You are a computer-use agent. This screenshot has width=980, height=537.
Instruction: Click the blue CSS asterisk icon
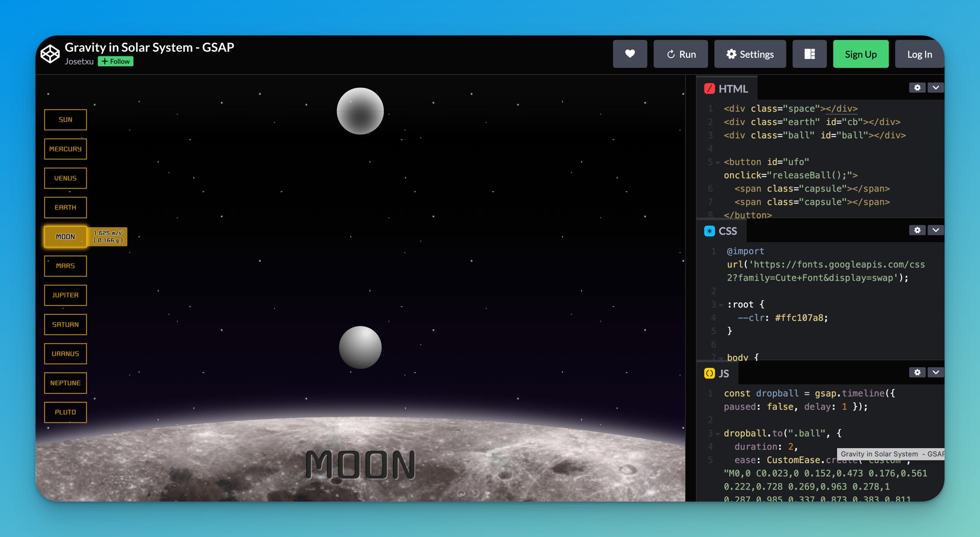(710, 231)
